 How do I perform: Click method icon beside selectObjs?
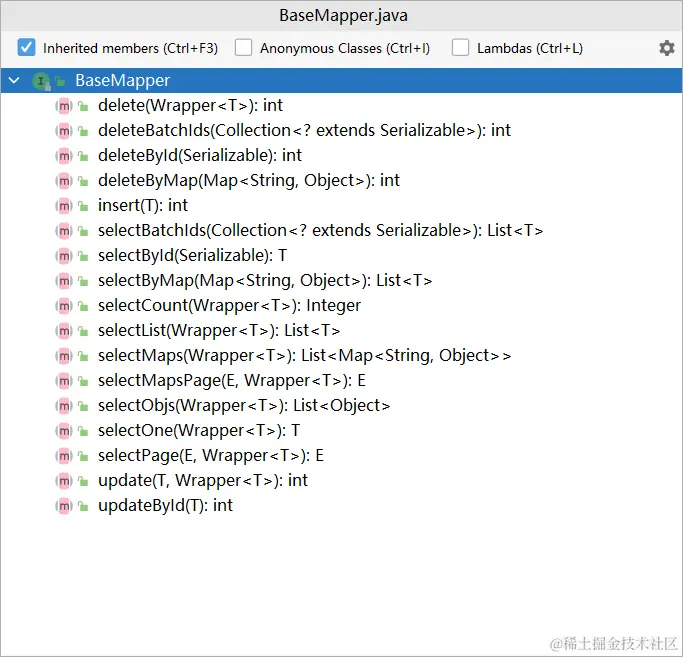[x=64, y=406]
